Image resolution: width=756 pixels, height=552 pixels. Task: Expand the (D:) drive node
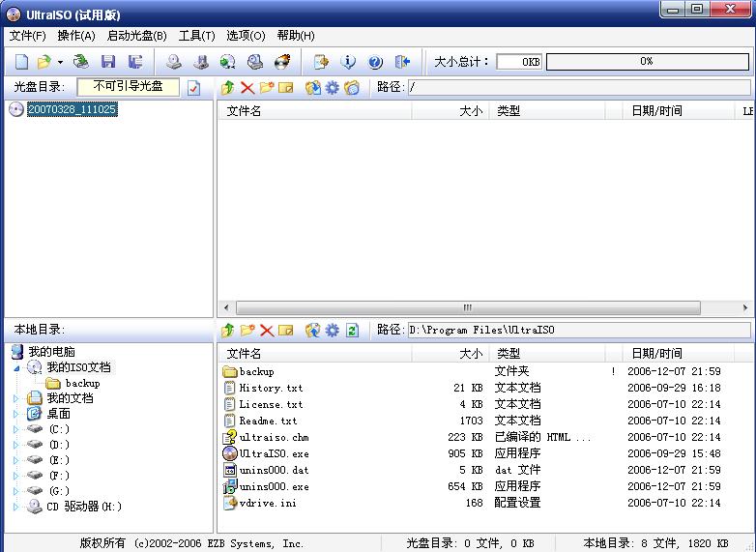pyautogui.click(x=15, y=445)
